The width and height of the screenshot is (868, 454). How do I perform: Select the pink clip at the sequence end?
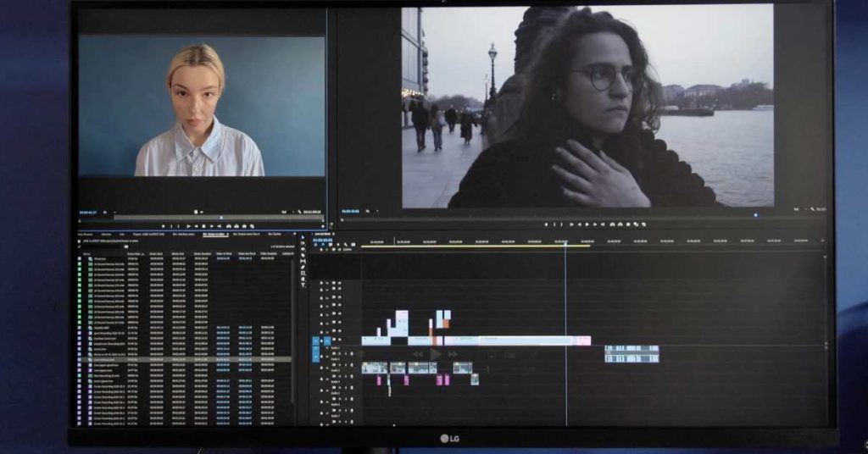pyautogui.click(x=583, y=340)
